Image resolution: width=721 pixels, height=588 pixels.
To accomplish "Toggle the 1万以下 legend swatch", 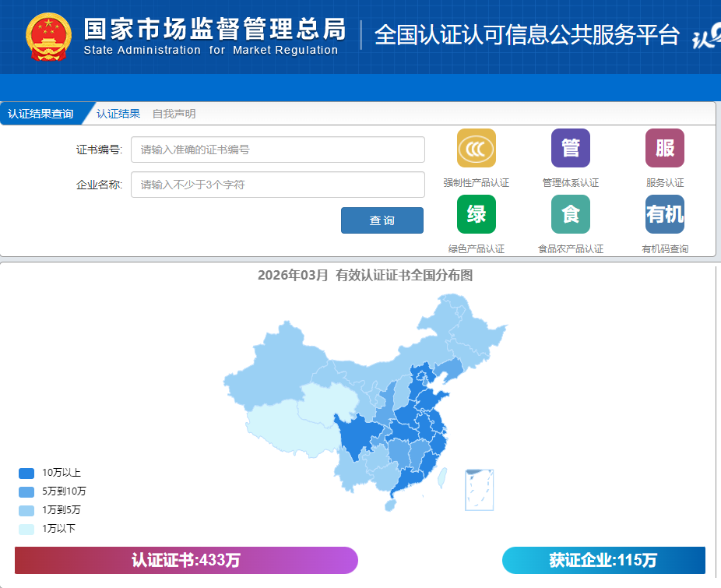I will [26, 529].
